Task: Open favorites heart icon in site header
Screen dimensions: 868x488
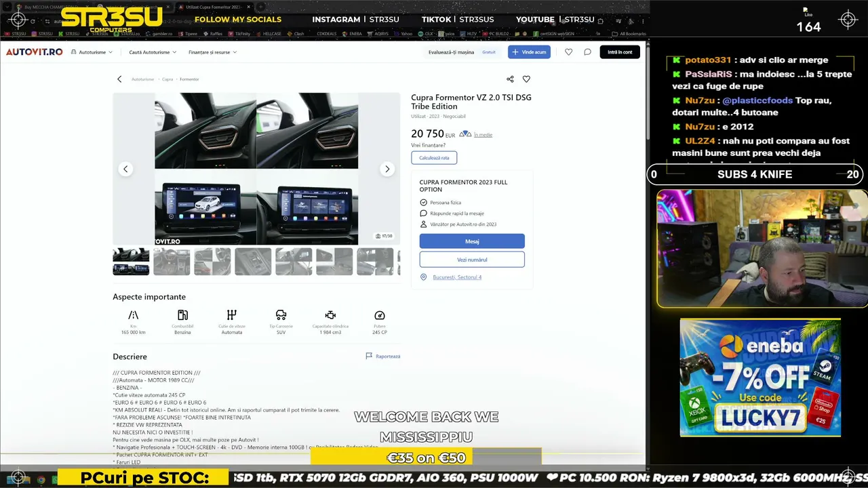Action: tap(568, 52)
